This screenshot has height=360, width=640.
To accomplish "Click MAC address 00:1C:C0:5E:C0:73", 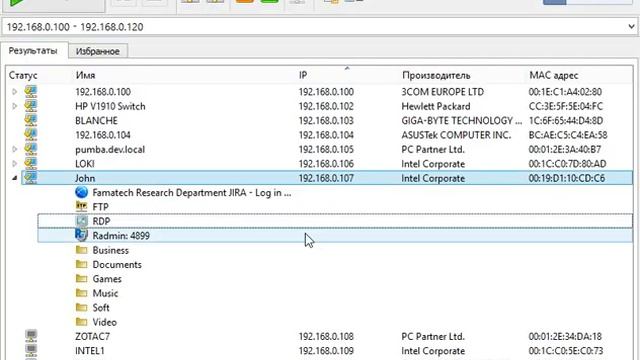I will click(x=566, y=351).
